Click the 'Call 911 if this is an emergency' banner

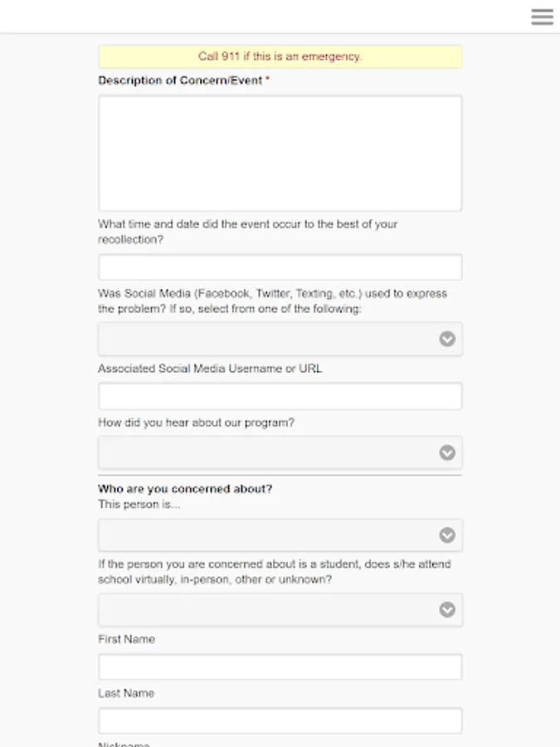tap(280, 56)
